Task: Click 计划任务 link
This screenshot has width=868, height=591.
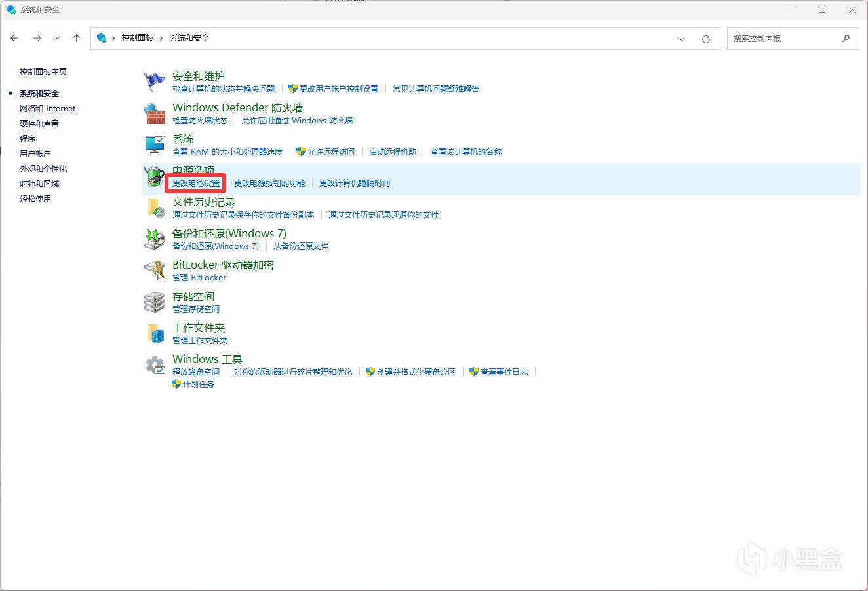Action: [199, 385]
